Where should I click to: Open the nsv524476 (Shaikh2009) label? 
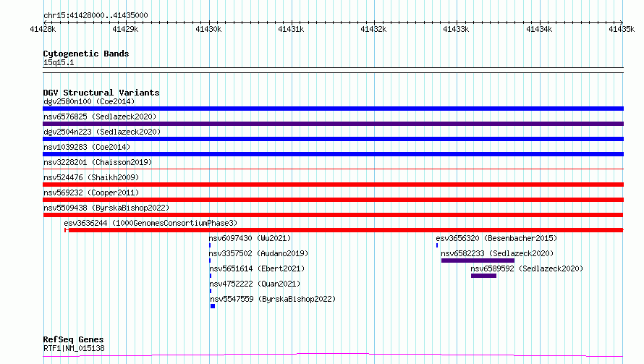point(91,177)
